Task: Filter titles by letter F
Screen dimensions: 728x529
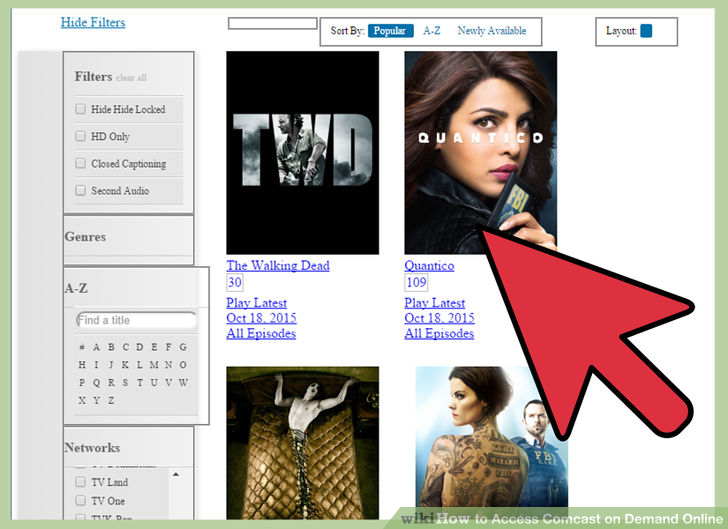Action: pos(169,347)
